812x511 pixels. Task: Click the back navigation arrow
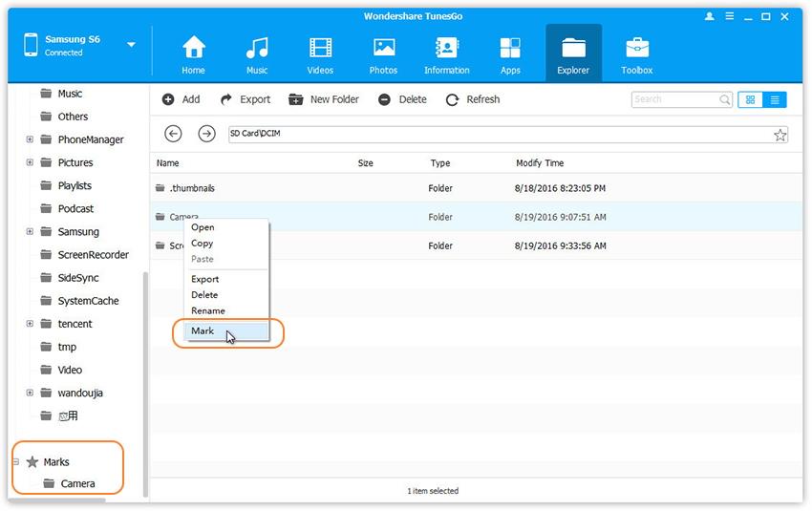pyautogui.click(x=173, y=135)
